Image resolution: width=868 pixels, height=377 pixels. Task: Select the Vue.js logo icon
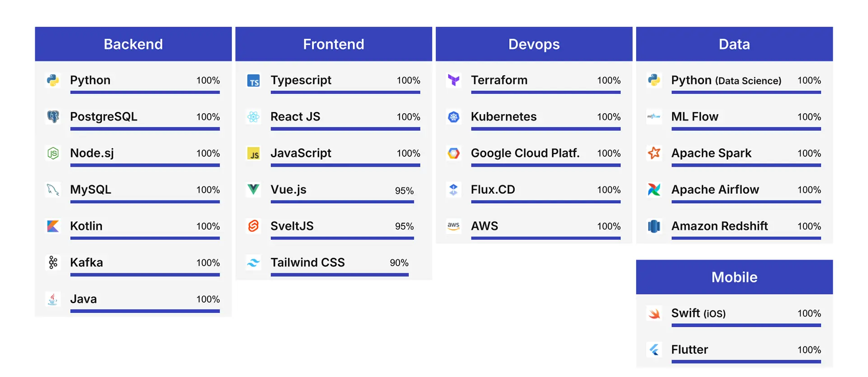click(x=253, y=189)
